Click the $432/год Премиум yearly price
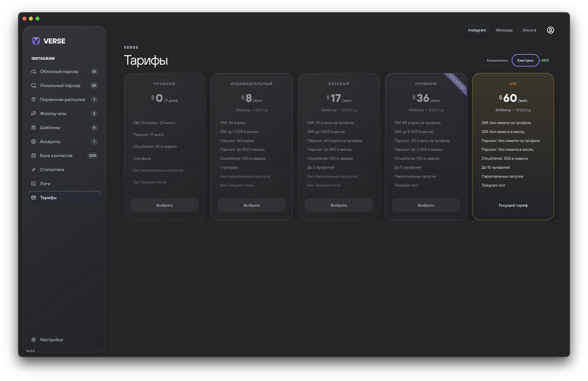The width and height of the screenshot is (588, 381). pyautogui.click(x=436, y=110)
